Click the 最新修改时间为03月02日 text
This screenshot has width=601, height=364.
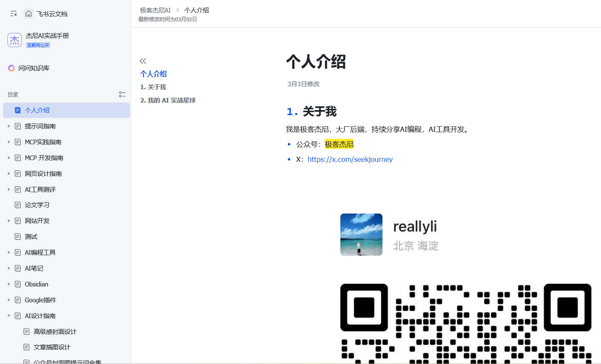[168, 19]
